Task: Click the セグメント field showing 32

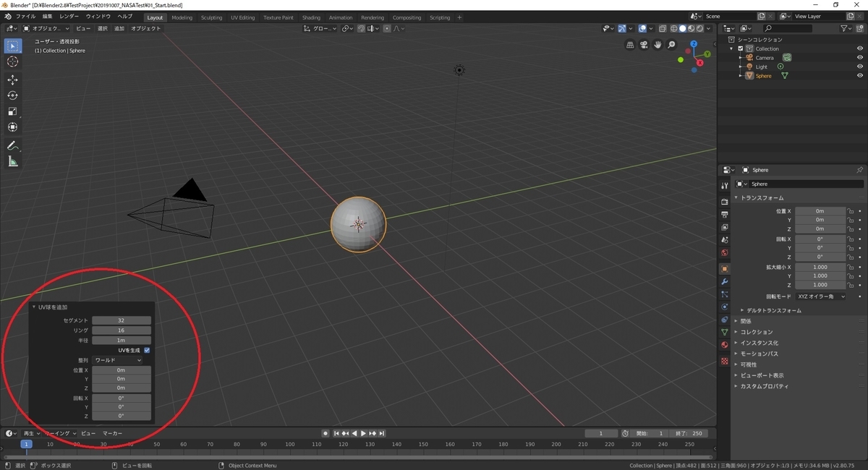Action: (x=122, y=320)
